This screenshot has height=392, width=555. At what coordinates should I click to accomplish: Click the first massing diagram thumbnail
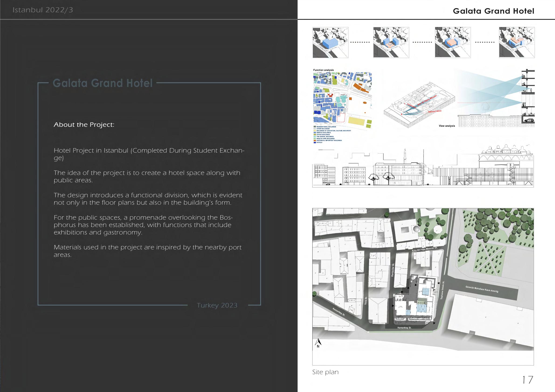point(331,43)
